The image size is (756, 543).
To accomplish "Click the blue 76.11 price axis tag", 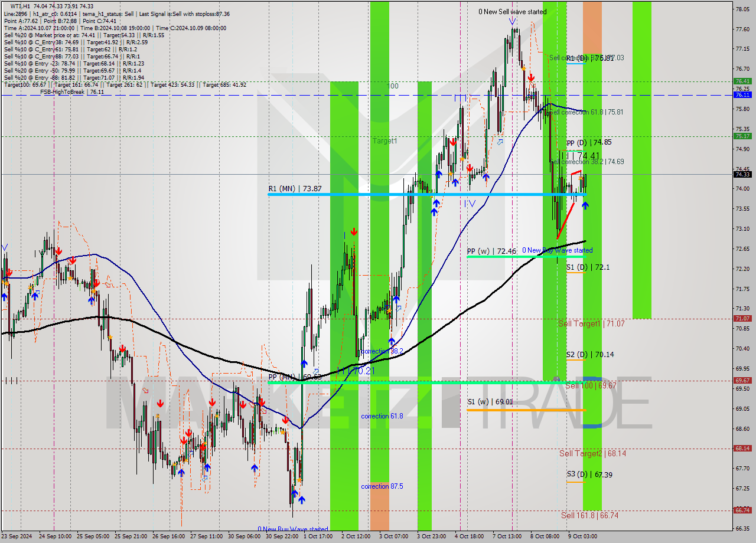I will pos(742,94).
